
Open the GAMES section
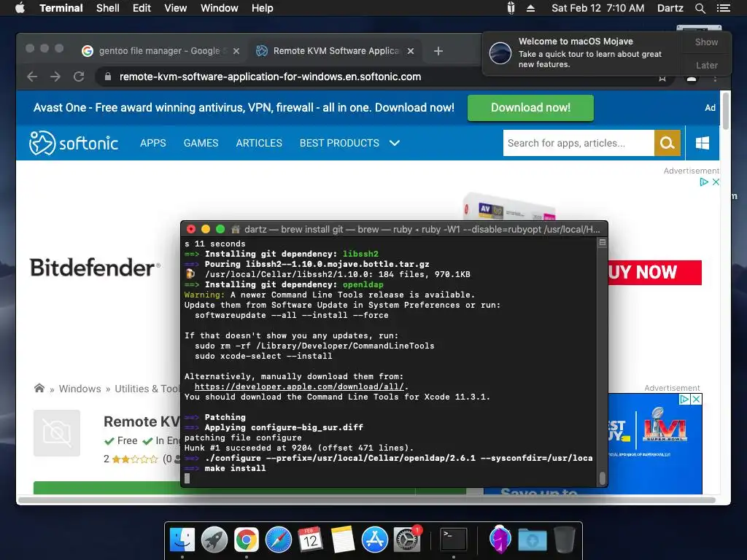click(x=201, y=143)
